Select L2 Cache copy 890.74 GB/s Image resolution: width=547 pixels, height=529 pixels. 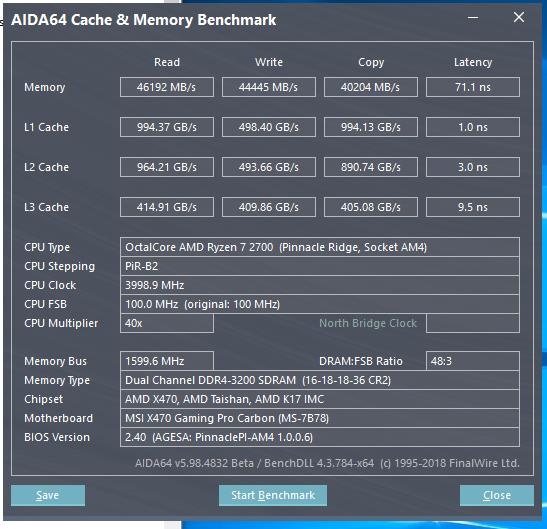click(370, 167)
